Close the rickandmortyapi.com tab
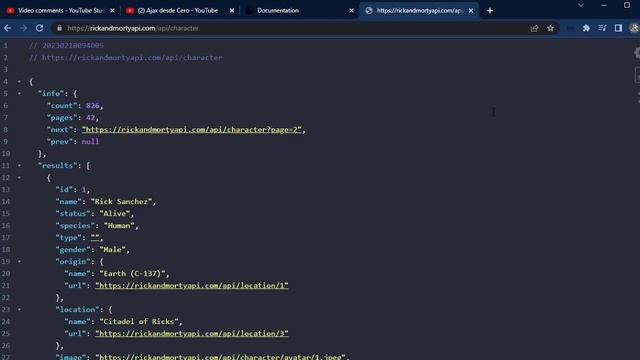The height and width of the screenshot is (360, 640). (471, 11)
